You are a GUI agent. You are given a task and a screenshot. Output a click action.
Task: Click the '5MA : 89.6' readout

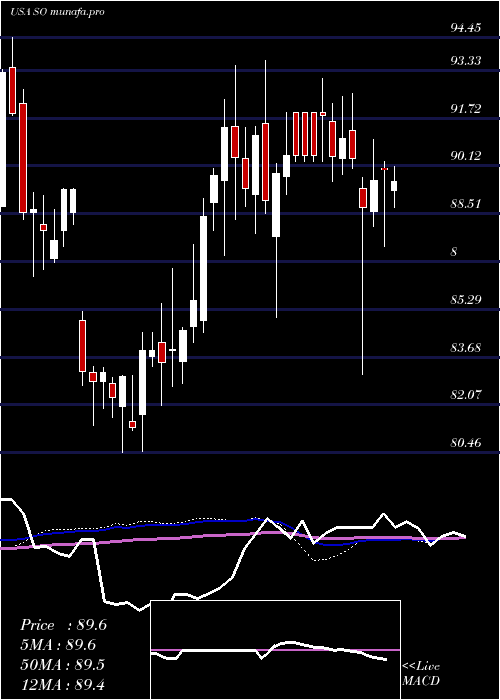58,645
